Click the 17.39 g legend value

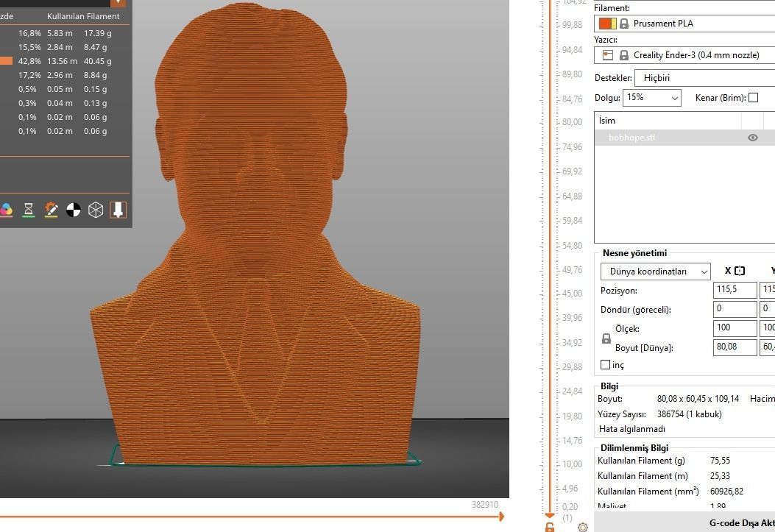pyautogui.click(x=97, y=33)
